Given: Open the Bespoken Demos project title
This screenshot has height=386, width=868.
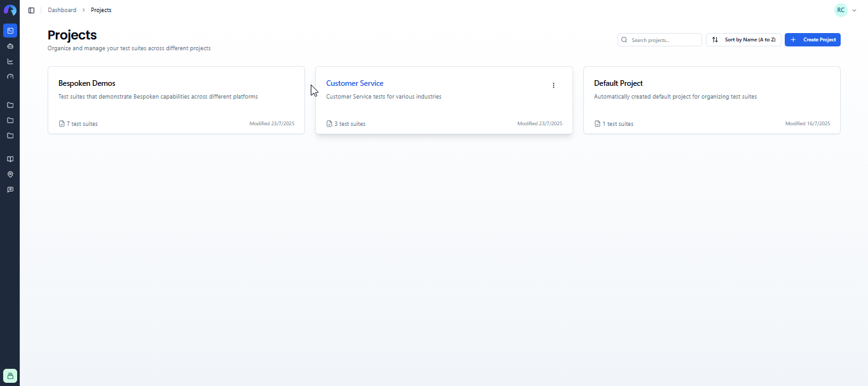Looking at the screenshot, I should tap(87, 83).
